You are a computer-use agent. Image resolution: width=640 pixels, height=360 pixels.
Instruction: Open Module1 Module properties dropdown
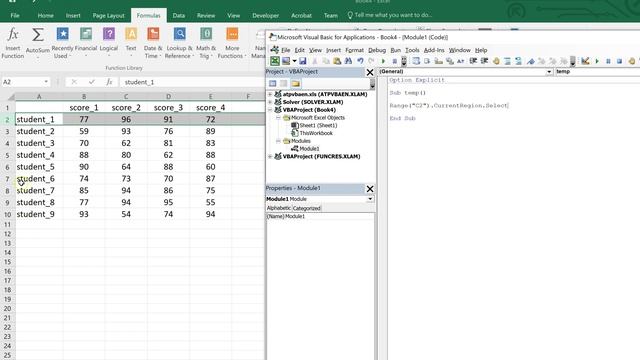point(370,199)
